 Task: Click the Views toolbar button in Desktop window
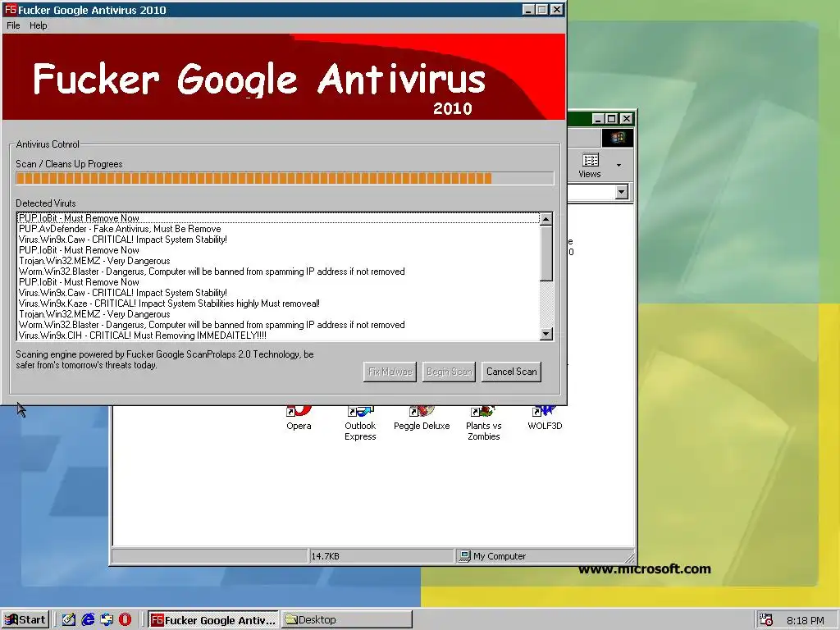pos(590,166)
